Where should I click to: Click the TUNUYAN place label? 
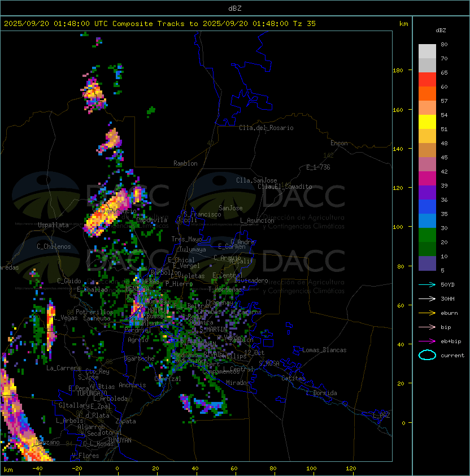click(x=120, y=440)
